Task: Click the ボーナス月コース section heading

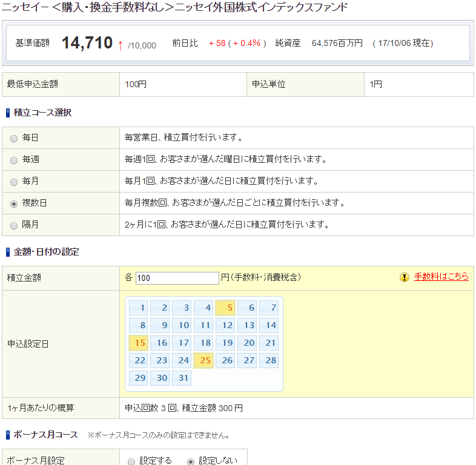Action: [x=45, y=435]
